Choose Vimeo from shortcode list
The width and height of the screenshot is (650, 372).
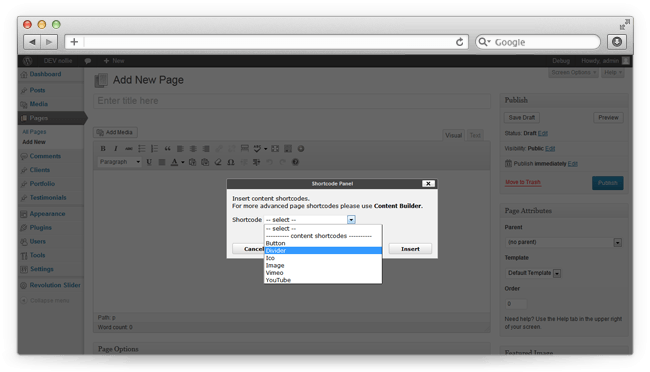pos(323,272)
